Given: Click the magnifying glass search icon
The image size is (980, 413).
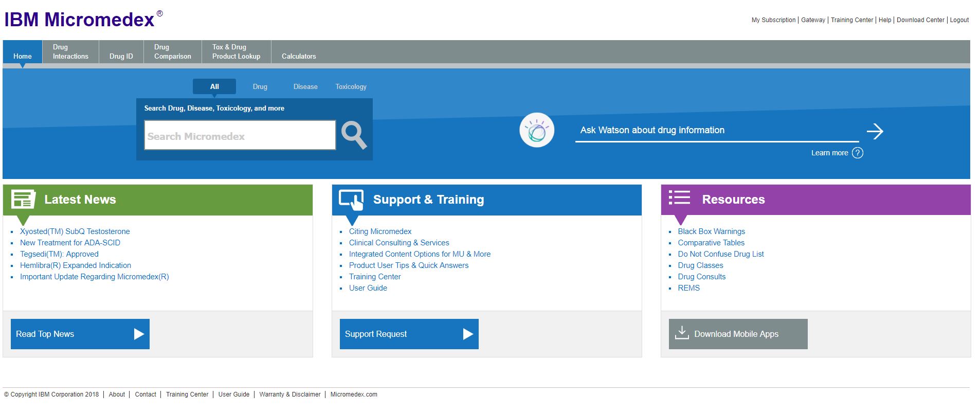Looking at the screenshot, I should (x=354, y=135).
